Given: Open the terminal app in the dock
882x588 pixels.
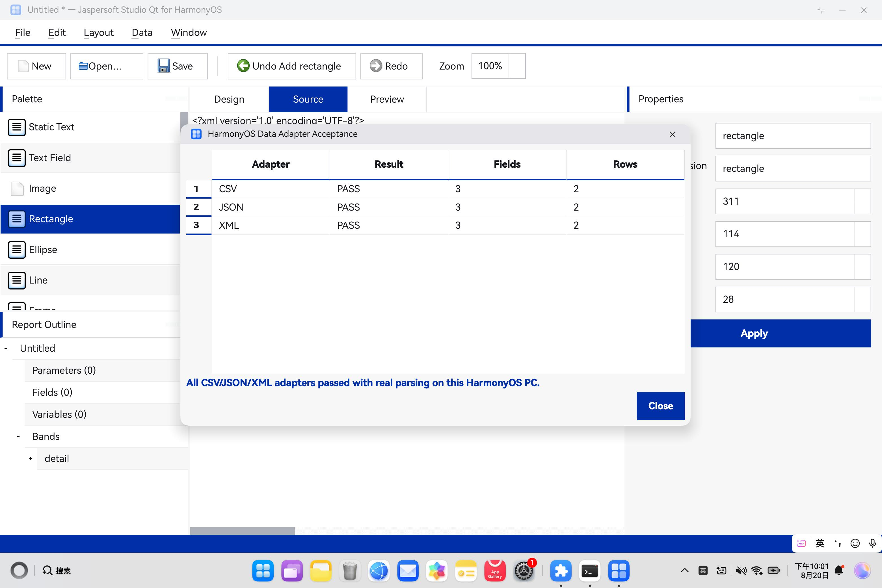Looking at the screenshot, I should pos(589,571).
